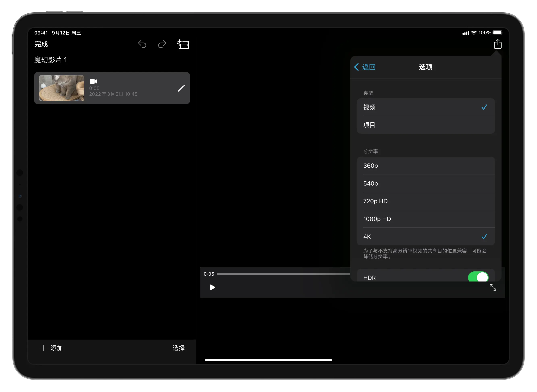Choose 720p HD resolution
Image resolution: width=537 pixels, height=392 pixels.
pos(426,201)
